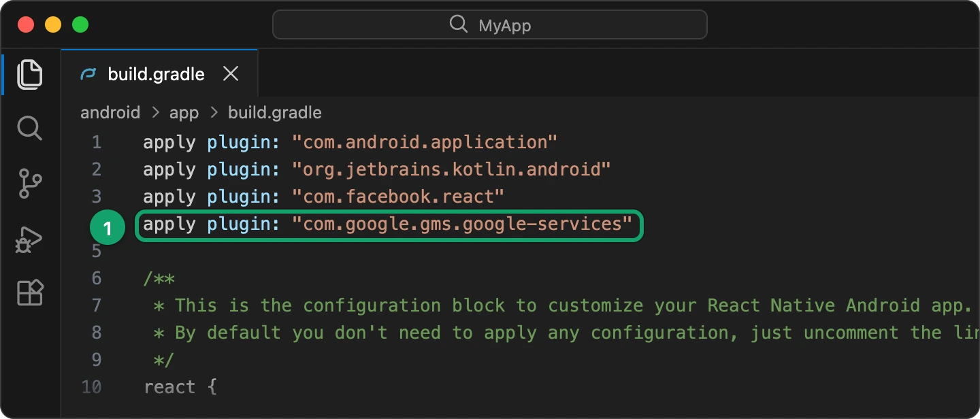The image size is (980, 419).
Task: Open the Extensions sidebar icon
Action: [30, 292]
